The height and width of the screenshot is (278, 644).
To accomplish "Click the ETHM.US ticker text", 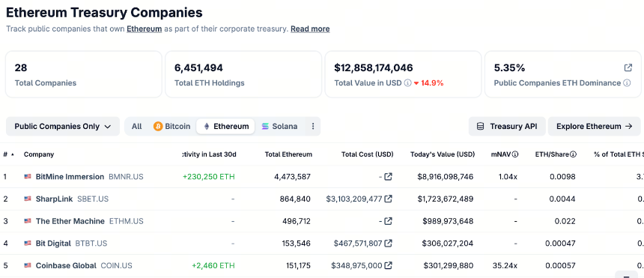I will (126, 221).
